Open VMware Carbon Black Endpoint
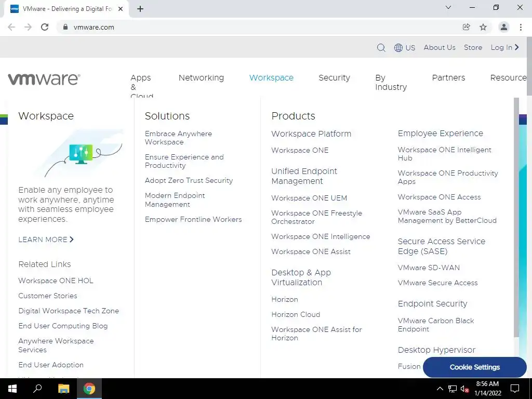The height and width of the screenshot is (399, 532). click(x=436, y=325)
